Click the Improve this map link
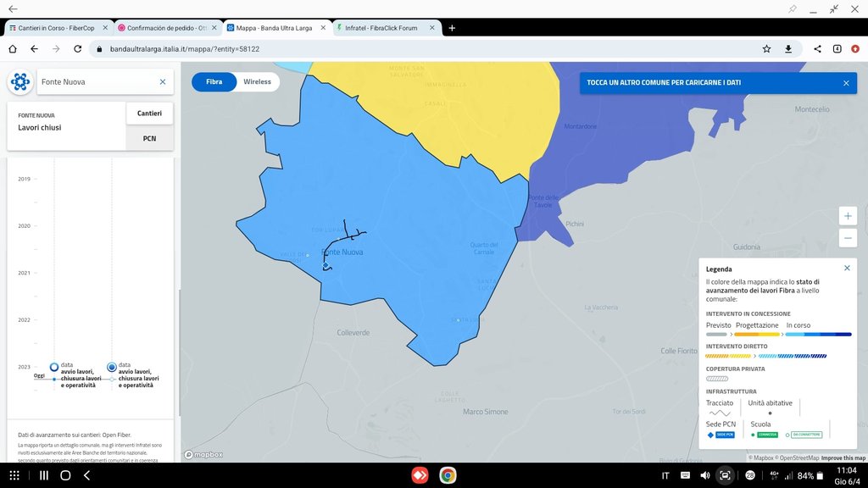This screenshot has height=488, width=868. pyautogui.click(x=843, y=458)
